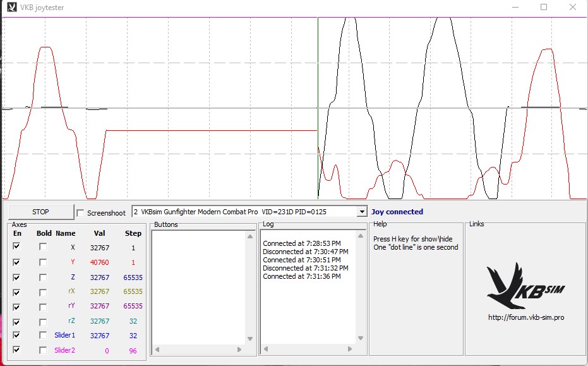Click the Log panel scroll-right arrow
Screen dimensions: 588x366
click(349, 350)
